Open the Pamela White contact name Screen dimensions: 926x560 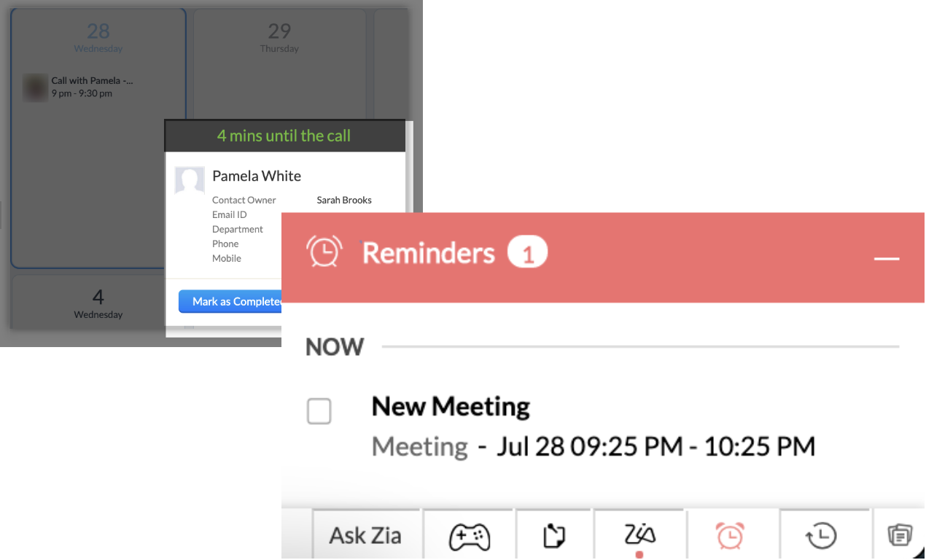[257, 176]
